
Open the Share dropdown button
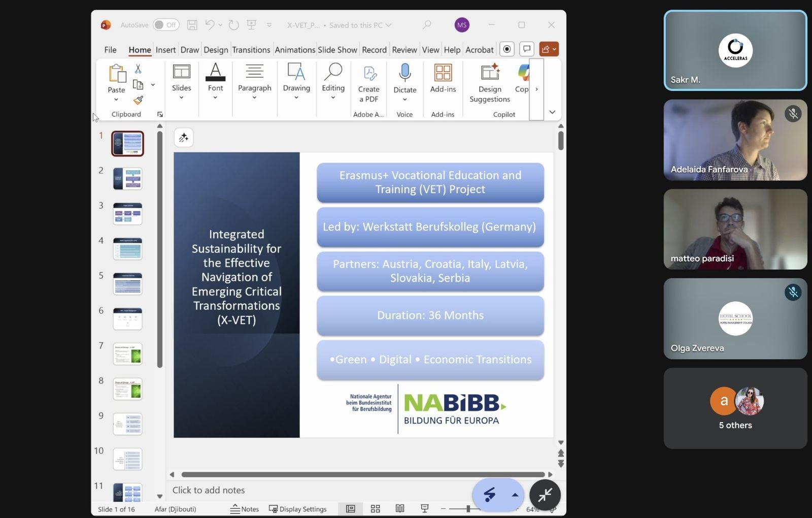coord(549,49)
